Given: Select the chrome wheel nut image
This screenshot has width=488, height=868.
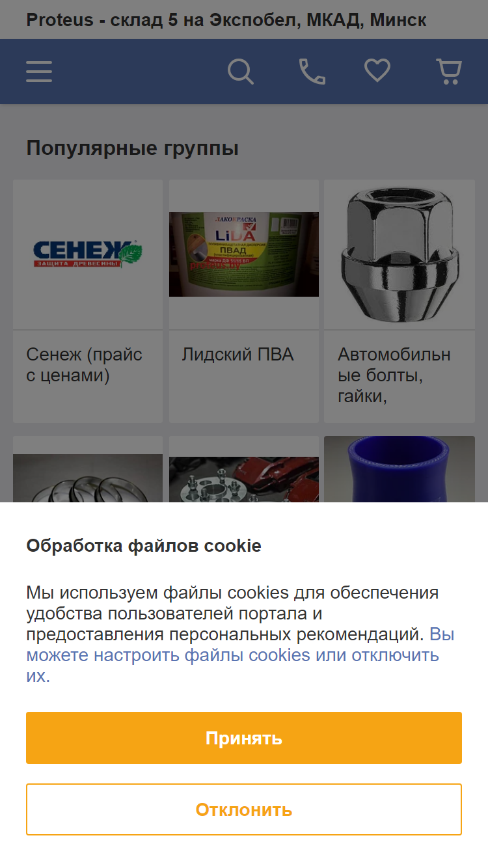Looking at the screenshot, I should click(400, 254).
